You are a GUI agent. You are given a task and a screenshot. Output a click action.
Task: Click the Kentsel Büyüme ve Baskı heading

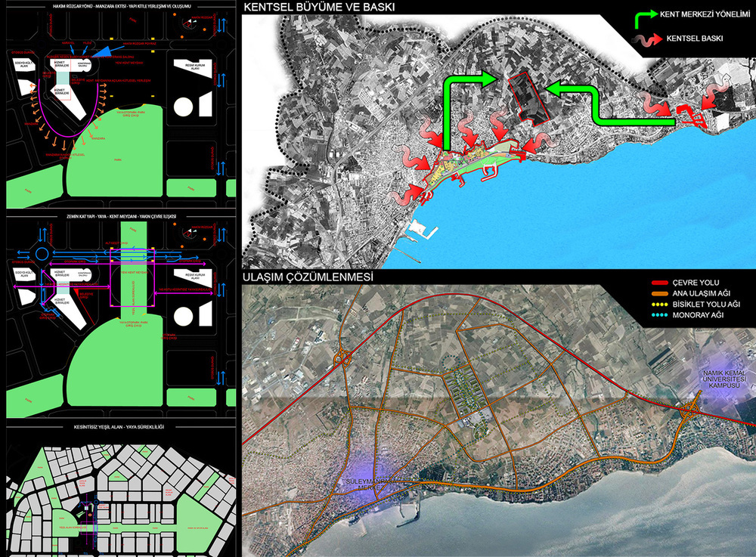319,8
